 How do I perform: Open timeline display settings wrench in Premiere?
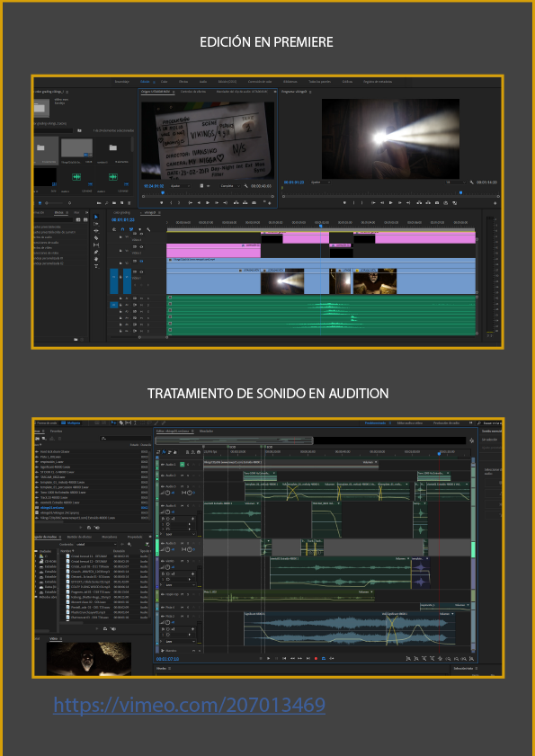coord(148,229)
